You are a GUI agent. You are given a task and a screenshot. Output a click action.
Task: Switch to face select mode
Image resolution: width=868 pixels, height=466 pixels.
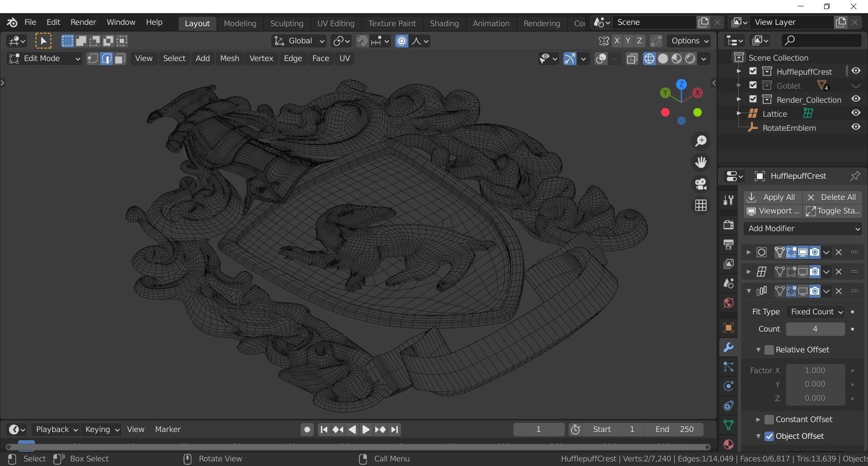[x=120, y=59]
